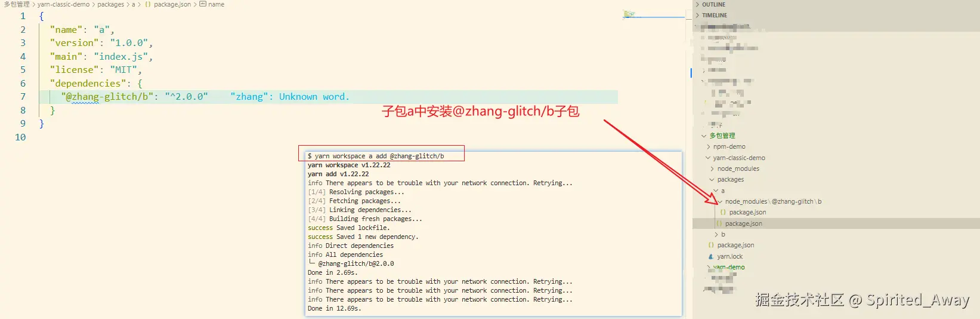Click the "Done in 12.69s." terminal line
Screen dimensions: 980x319
(x=334, y=308)
